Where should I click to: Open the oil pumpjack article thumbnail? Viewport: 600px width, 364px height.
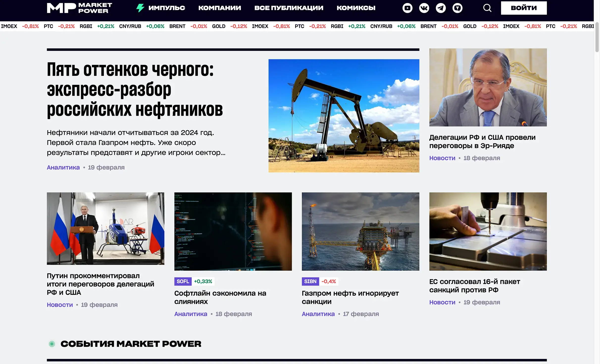344,115
